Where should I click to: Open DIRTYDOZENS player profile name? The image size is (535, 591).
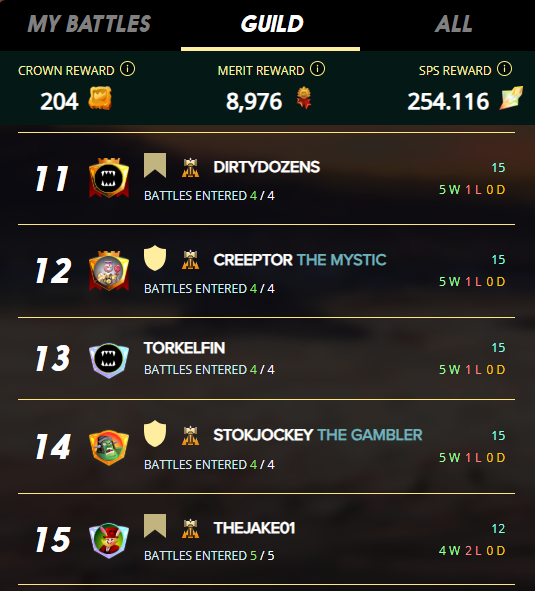(267, 167)
